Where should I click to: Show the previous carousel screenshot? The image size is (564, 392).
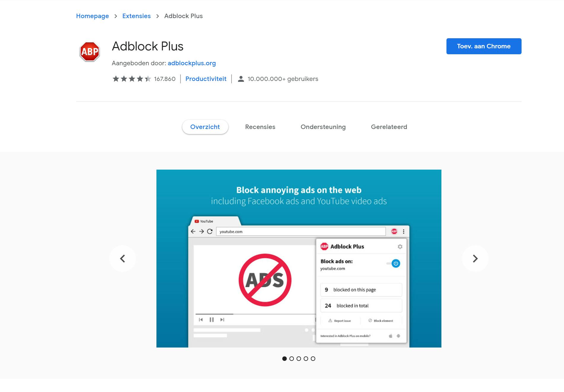123,259
